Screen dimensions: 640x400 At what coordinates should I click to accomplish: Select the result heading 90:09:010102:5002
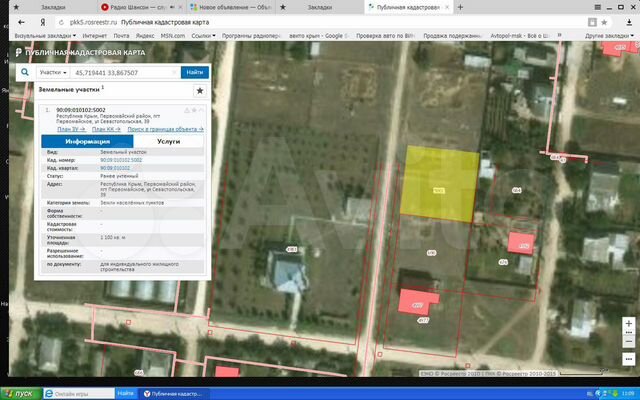pos(81,110)
